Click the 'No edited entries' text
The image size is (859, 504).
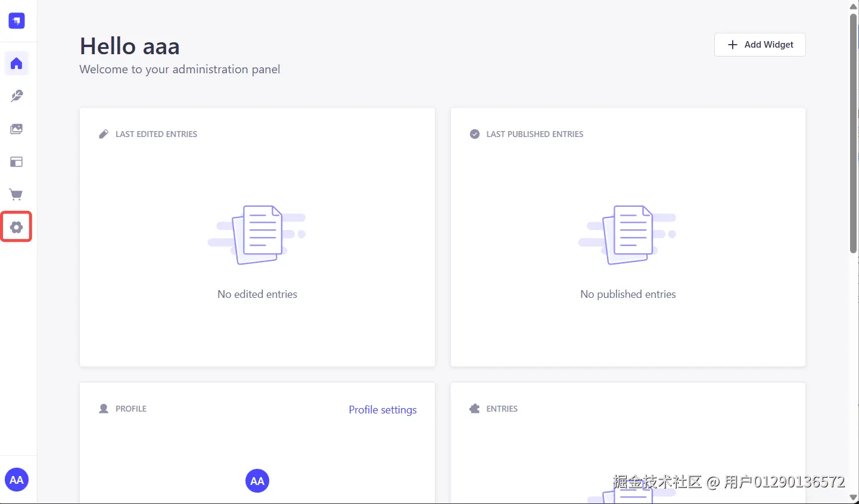(257, 294)
